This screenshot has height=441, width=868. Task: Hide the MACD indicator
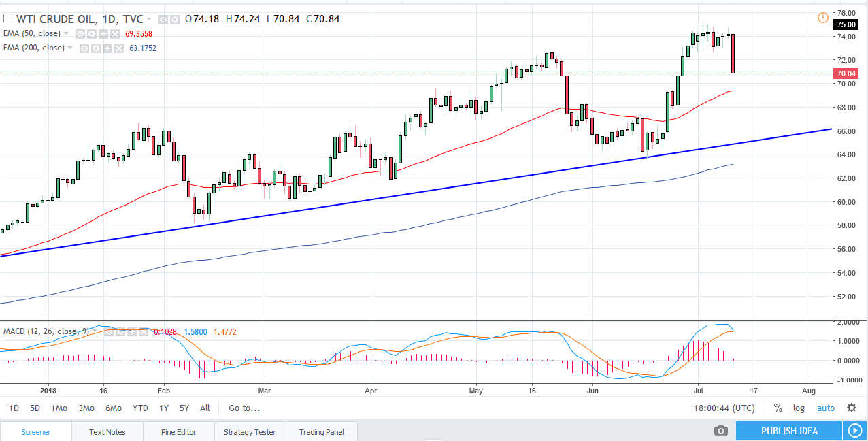click(108, 331)
